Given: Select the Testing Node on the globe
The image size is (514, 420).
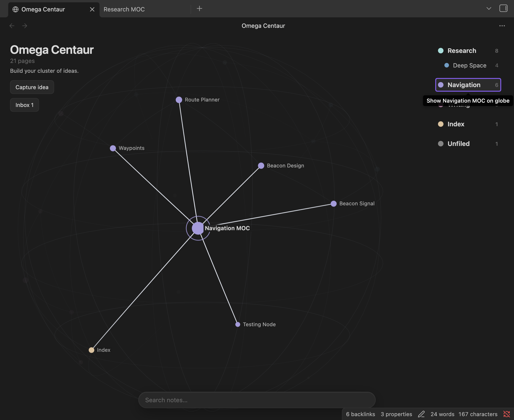Looking at the screenshot, I should 238,324.
